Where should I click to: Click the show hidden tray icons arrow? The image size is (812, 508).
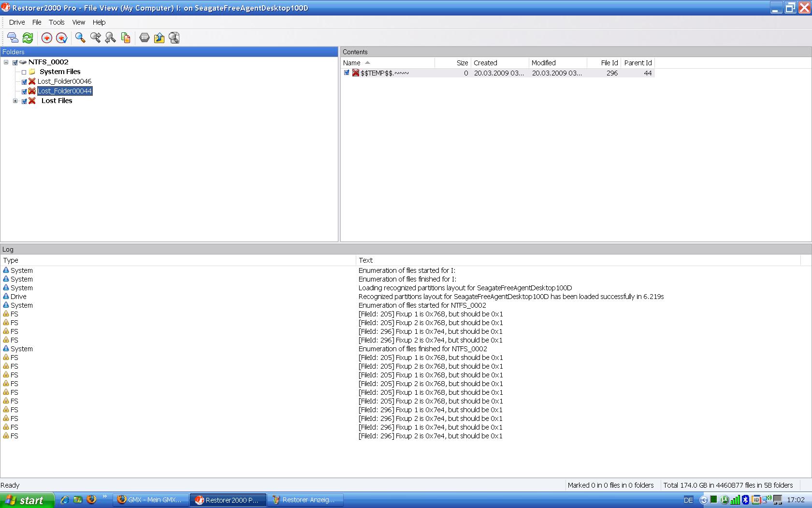click(x=704, y=500)
